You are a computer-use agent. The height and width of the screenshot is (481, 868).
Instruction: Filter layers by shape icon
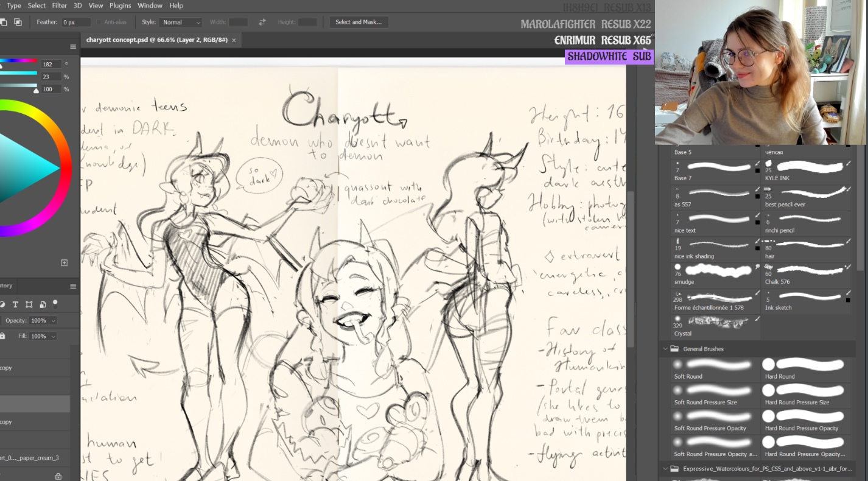pos(29,304)
